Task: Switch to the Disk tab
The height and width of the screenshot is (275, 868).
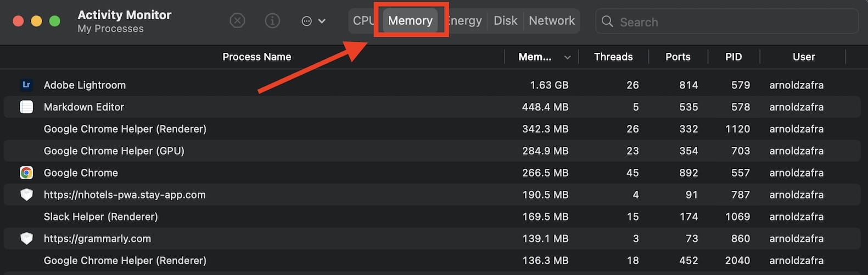Action: [x=505, y=21]
